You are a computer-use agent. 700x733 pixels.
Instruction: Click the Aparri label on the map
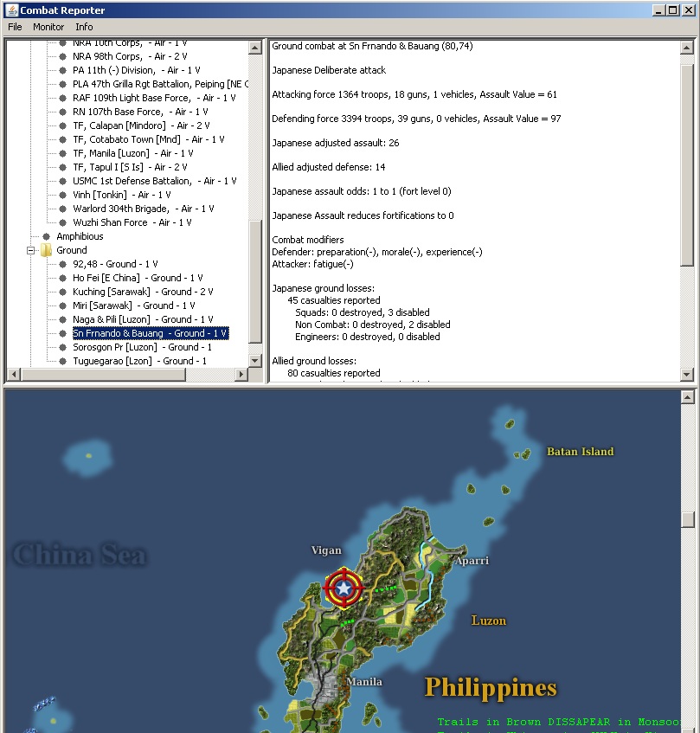coord(472,561)
